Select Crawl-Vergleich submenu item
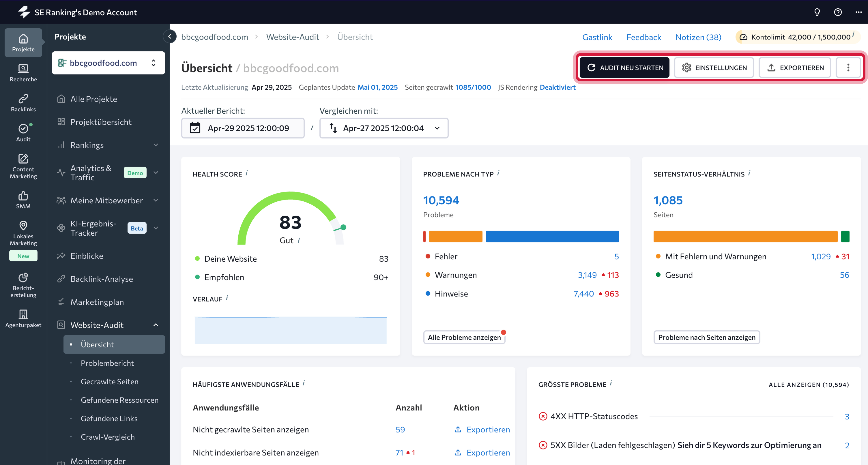This screenshot has width=868, height=465. click(107, 437)
